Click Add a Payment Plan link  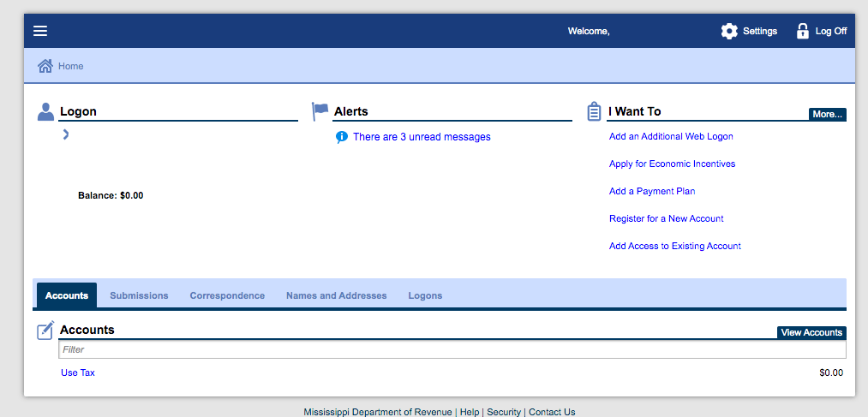(651, 191)
